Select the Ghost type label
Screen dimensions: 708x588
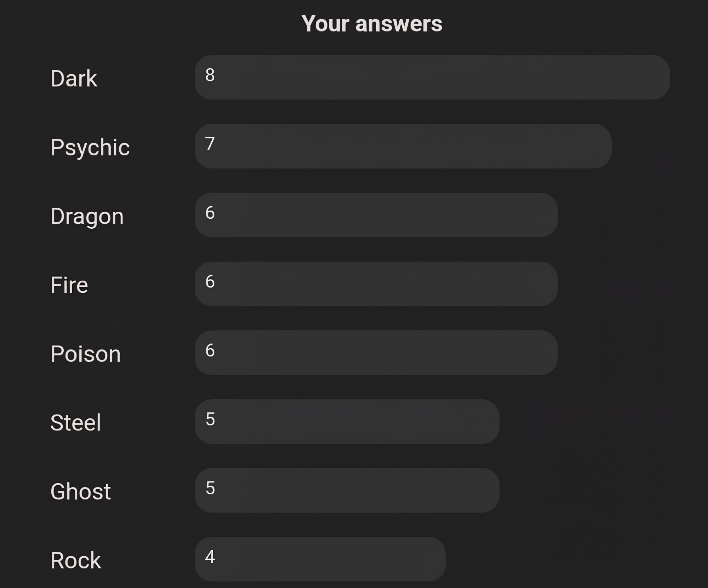click(81, 491)
